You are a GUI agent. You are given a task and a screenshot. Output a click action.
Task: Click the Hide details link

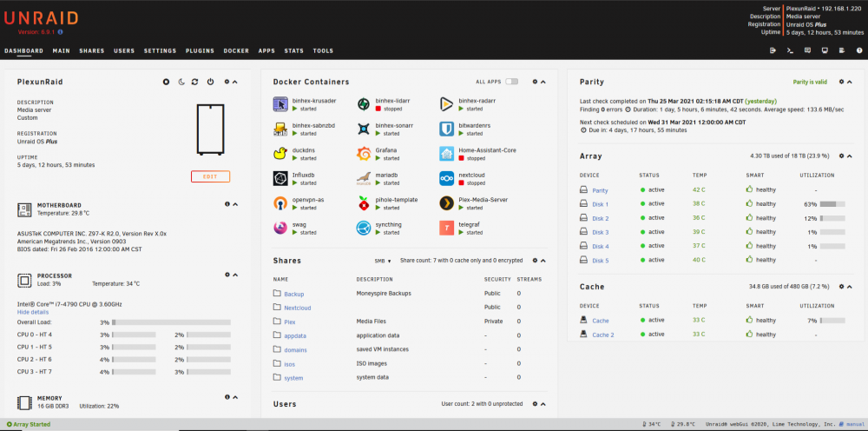tap(33, 313)
